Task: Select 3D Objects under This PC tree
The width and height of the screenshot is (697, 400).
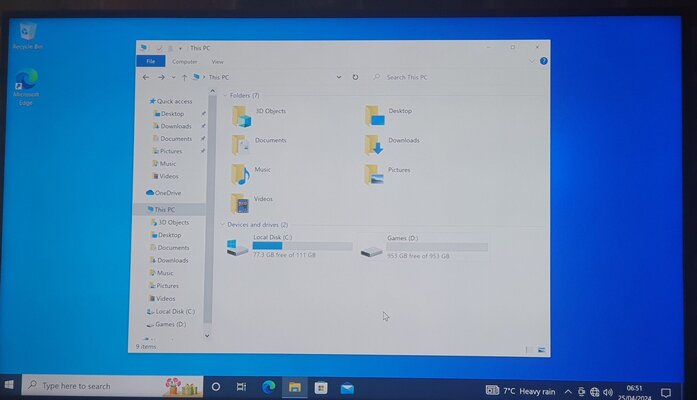Action: 170,222
